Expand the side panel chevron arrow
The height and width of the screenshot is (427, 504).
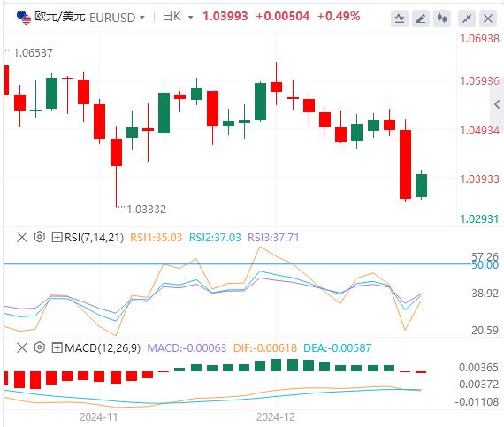point(497,104)
